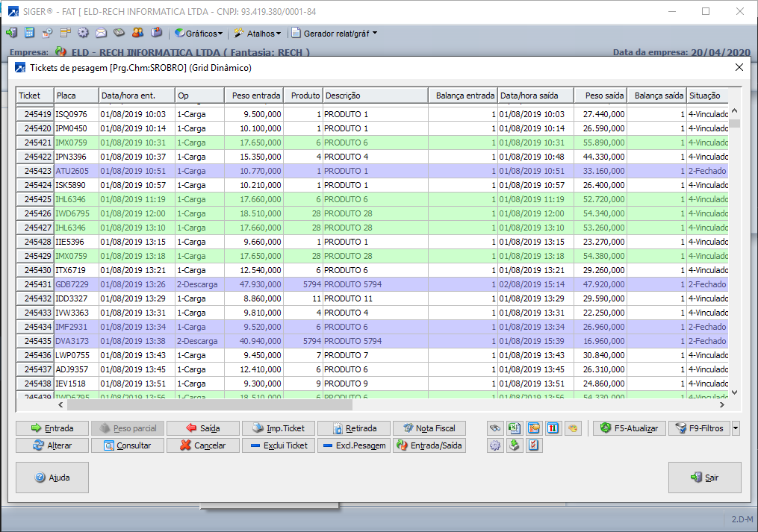Click the gear settings icon below the binoculars
The height and width of the screenshot is (532, 758).
point(494,445)
